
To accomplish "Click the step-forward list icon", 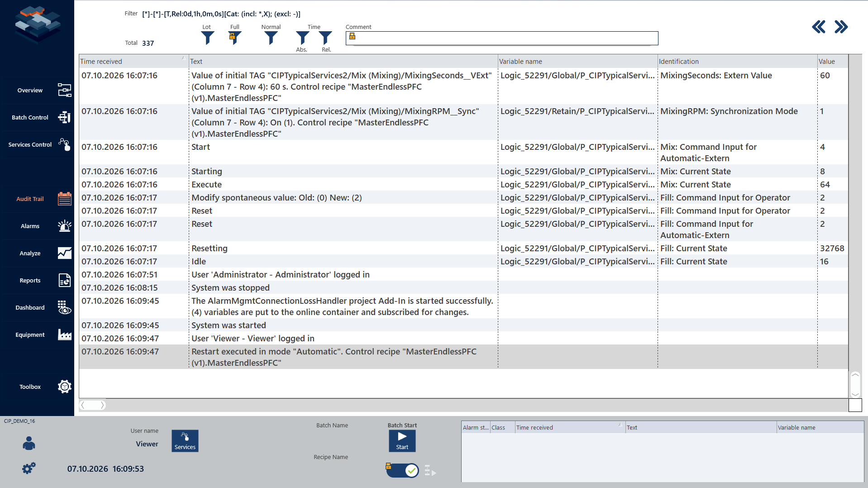I will (430, 471).
